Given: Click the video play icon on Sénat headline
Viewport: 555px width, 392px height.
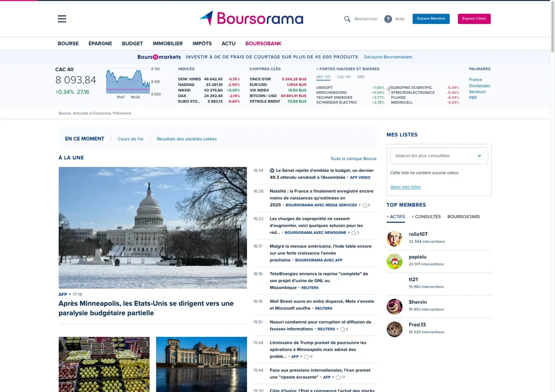Looking at the screenshot, I should pos(272,171).
